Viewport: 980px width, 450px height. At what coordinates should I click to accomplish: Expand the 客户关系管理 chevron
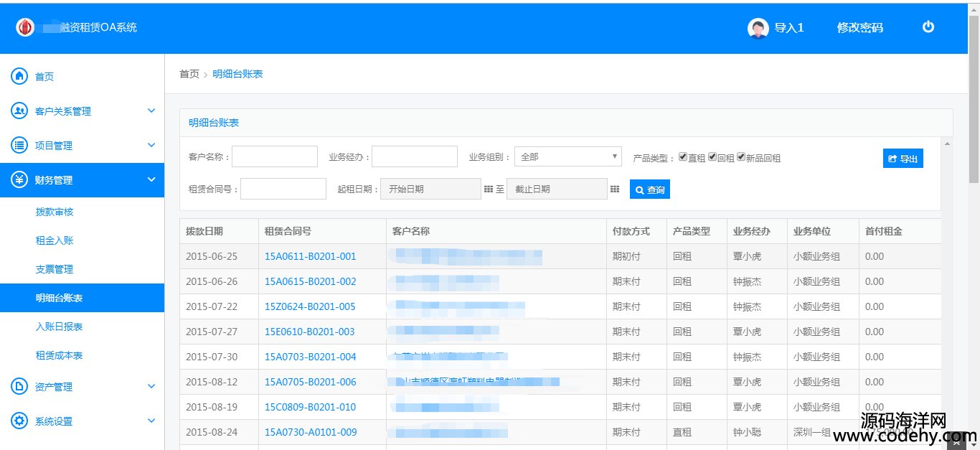point(151,111)
